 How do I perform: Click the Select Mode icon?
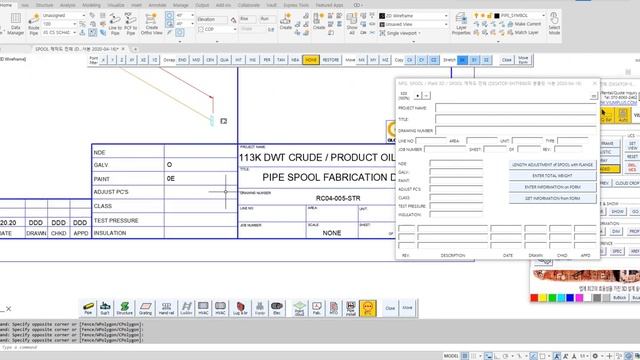pos(554,24)
